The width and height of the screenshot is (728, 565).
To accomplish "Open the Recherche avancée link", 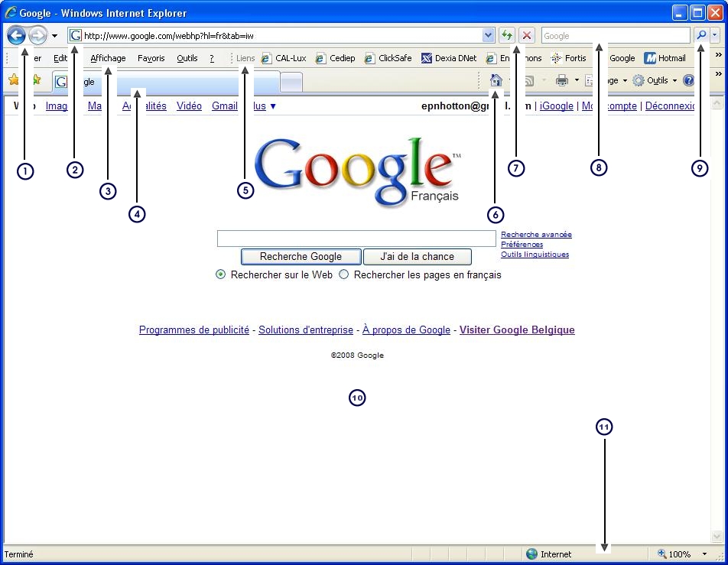I will coord(536,235).
